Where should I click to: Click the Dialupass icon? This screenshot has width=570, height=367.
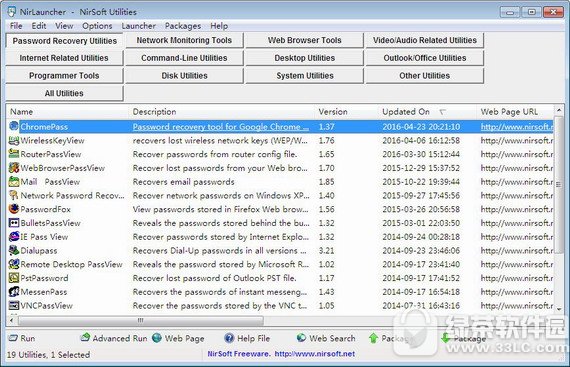tap(13, 250)
